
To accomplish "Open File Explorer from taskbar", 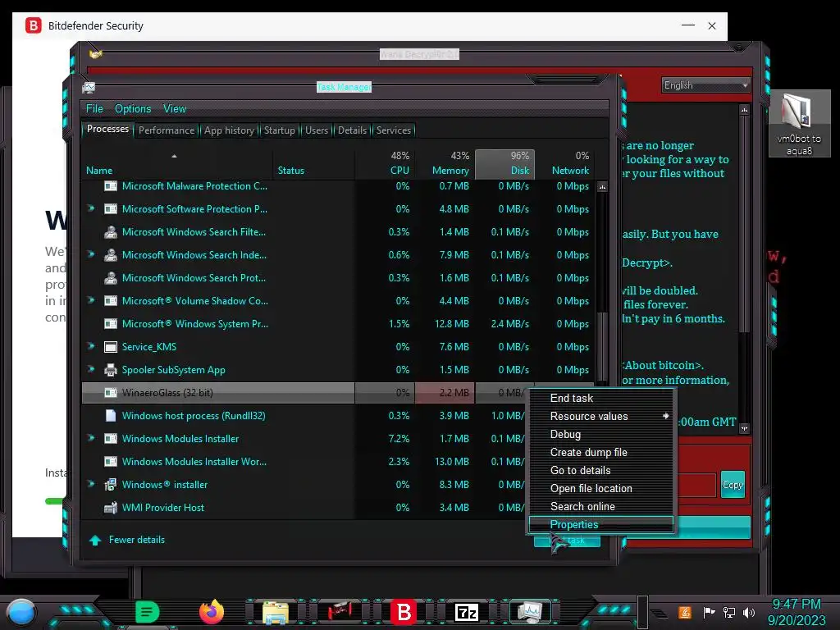I will click(x=276, y=612).
